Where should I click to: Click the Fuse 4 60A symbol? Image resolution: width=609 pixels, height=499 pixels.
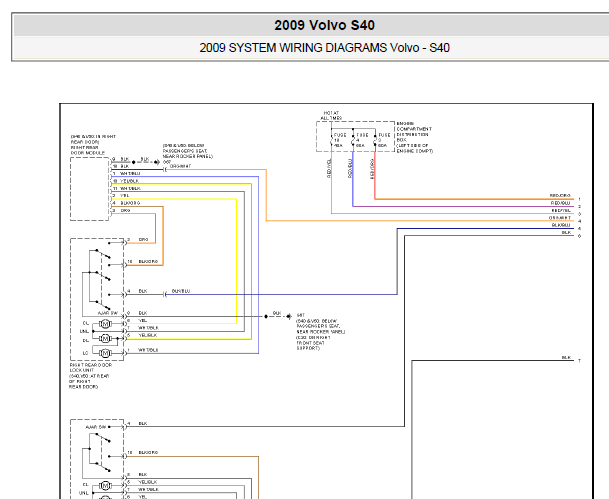[x=353, y=141]
